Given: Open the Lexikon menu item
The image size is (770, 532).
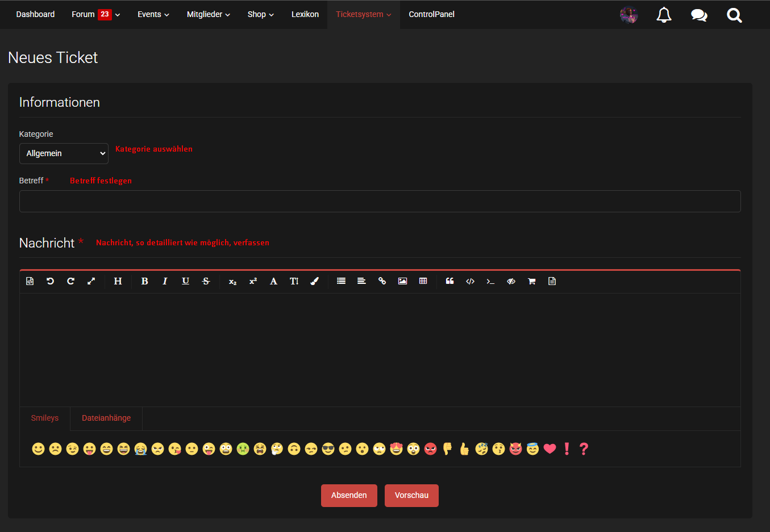Looking at the screenshot, I should [x=305, y=14].
